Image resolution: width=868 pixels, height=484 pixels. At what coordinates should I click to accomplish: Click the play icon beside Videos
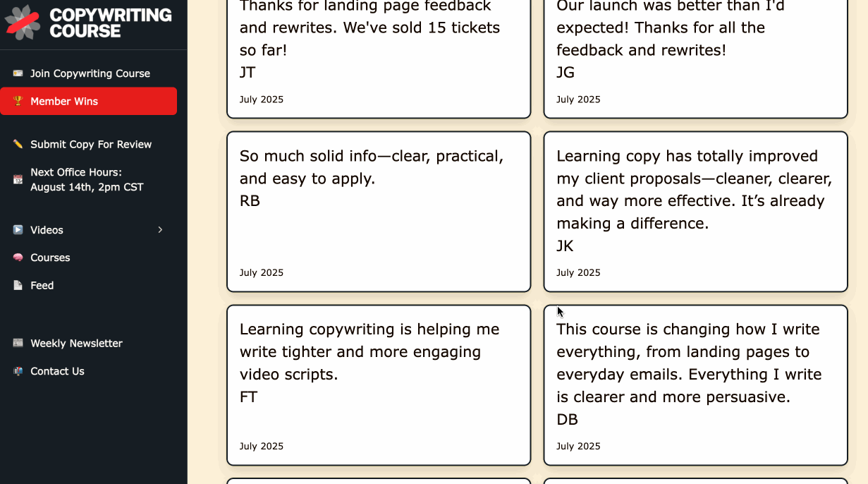tap(18, 230)
